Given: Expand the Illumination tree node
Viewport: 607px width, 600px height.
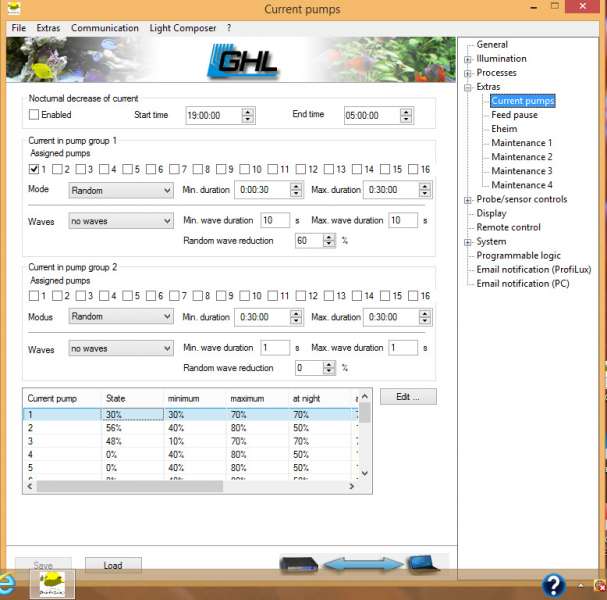Looking at the screenshot, I should (x=469, y=59).
